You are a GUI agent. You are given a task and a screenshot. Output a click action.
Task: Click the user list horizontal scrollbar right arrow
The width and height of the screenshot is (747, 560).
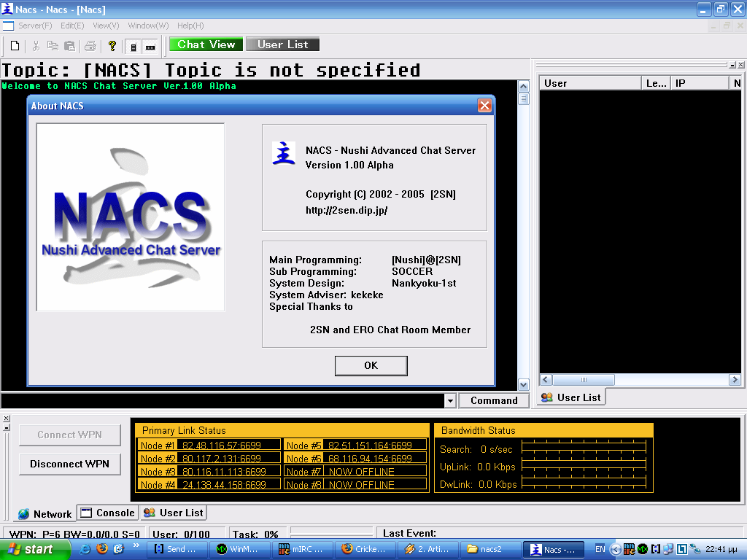pyautogui.click(x=735, y=379)
